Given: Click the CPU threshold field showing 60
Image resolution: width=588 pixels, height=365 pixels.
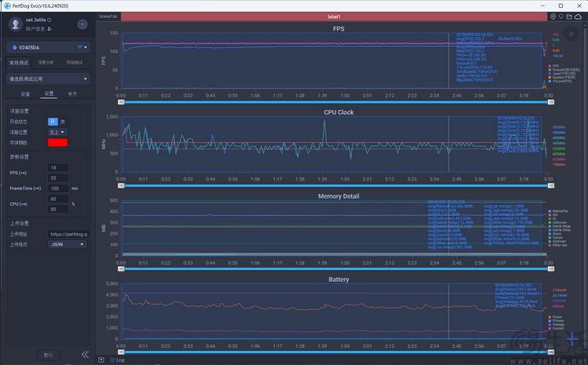Looking at the screenshot, I should tap(58, 199).
